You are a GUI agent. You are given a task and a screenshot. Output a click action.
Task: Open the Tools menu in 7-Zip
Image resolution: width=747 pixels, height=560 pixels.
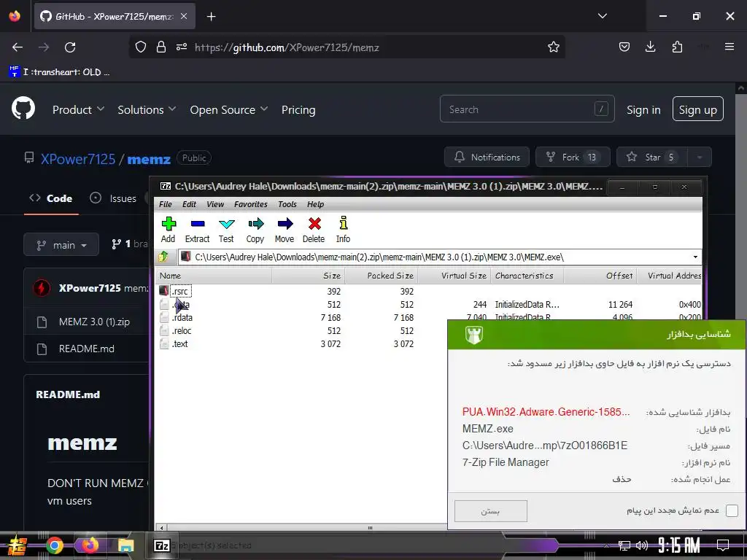click(287, 204)
